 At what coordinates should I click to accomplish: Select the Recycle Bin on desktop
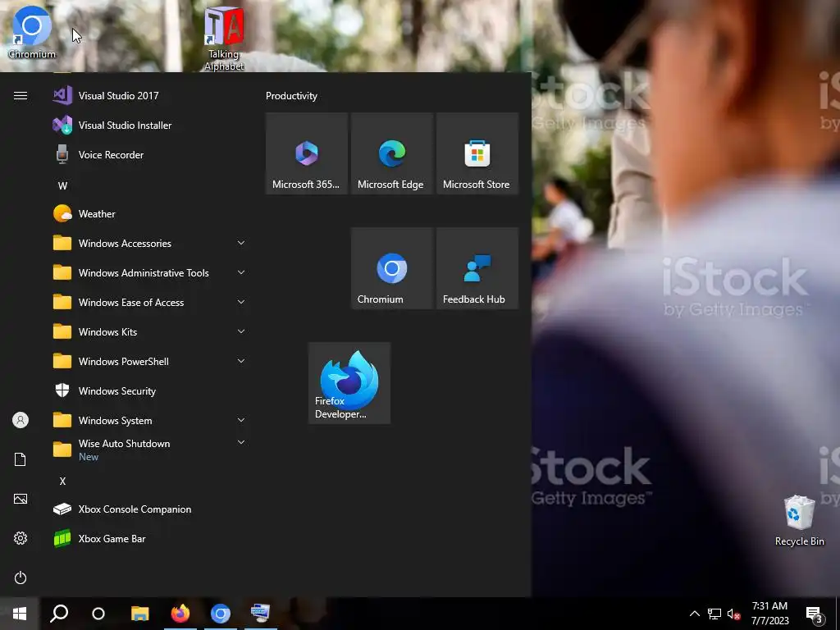click(x=799, y=521)
